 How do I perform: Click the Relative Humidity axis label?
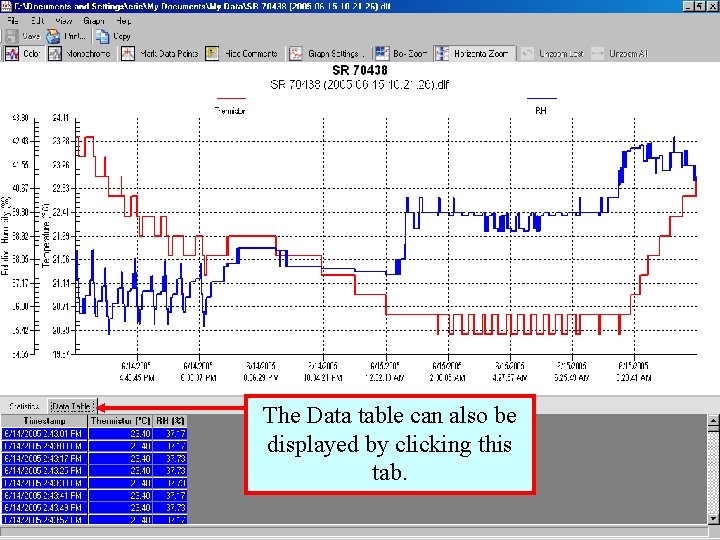coord(6,236)
